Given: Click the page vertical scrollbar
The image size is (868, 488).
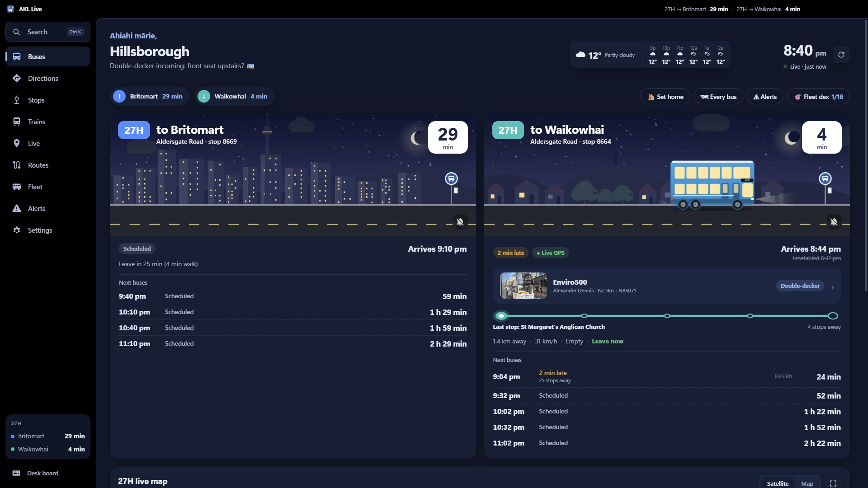Looking at the screenshot, I should (865, 156).
